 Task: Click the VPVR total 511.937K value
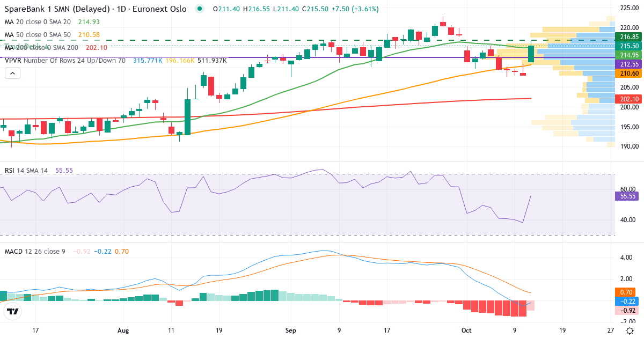(212, 61)
